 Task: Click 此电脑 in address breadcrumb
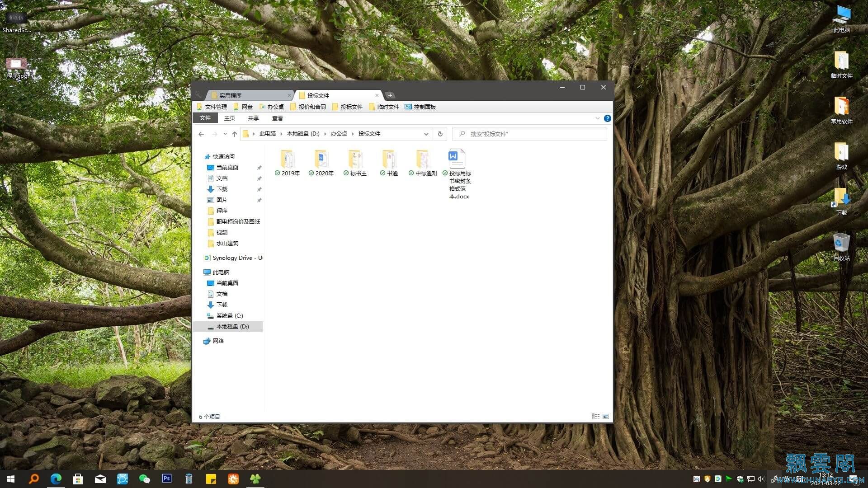tap(268, 134)
